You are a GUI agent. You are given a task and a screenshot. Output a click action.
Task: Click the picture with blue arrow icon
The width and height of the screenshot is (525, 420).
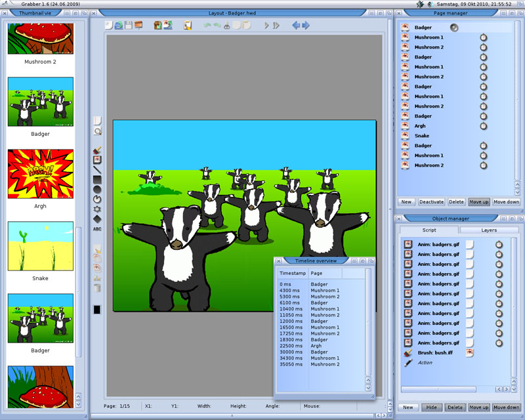pyautogui.click(x=168, y=26)
